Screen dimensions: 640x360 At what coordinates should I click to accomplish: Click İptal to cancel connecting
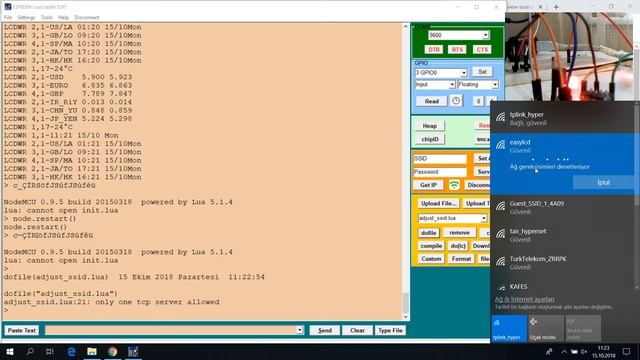[603, 182]
